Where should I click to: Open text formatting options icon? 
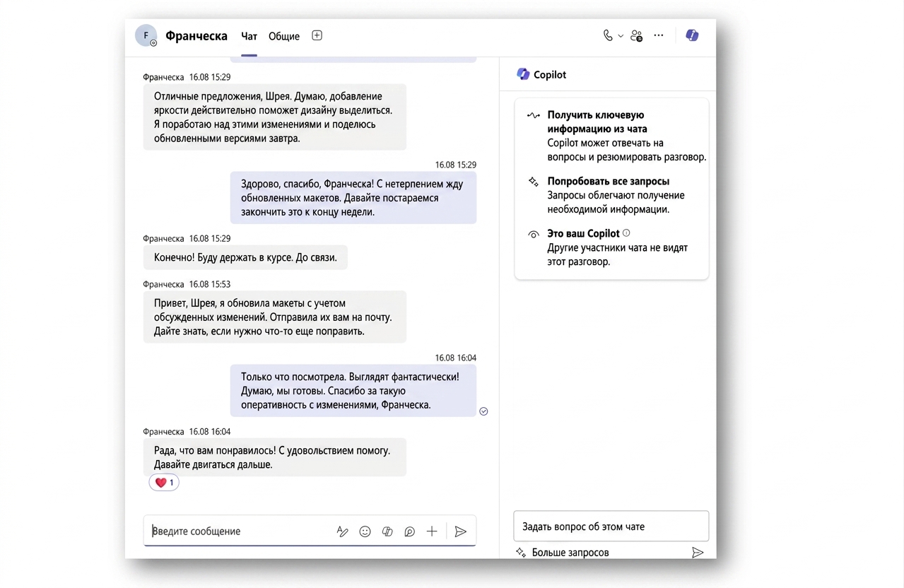(343, 531)
